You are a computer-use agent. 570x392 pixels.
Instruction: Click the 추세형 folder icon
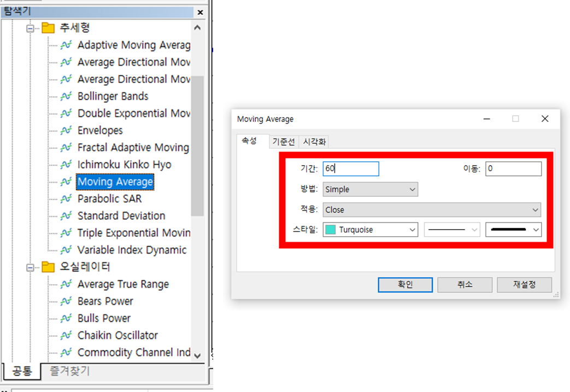[48, 28]
